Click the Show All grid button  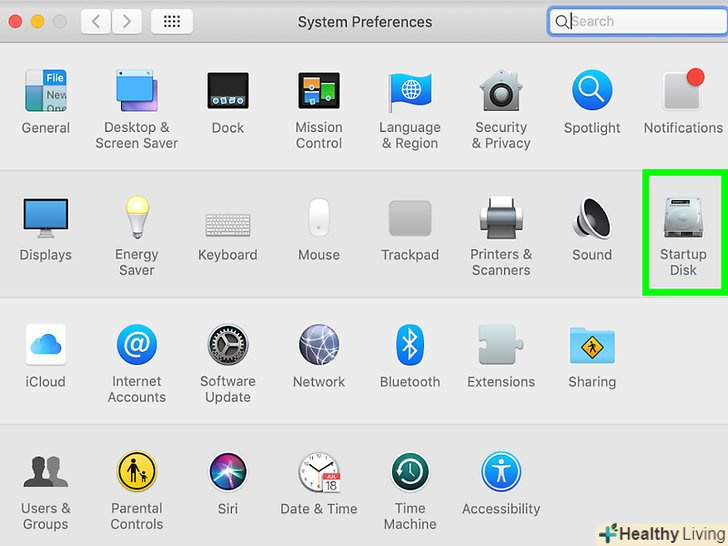pyautogui.click(x=172, y=21)
